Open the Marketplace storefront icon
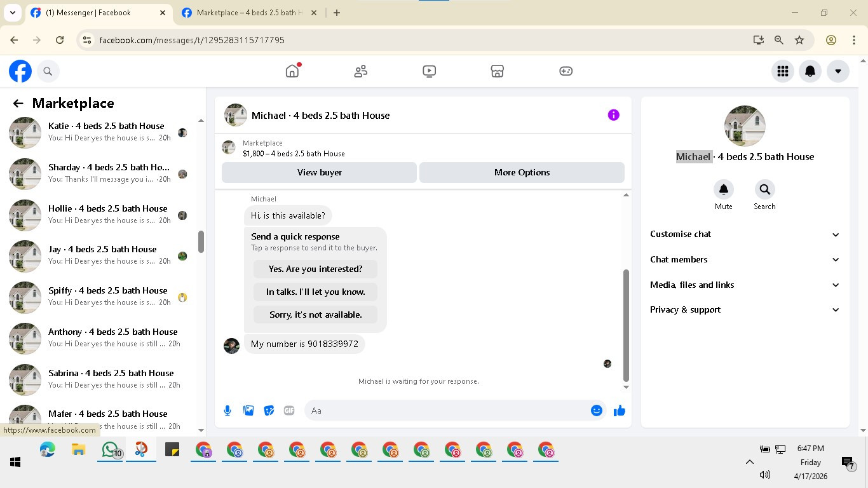Image resolution: width=868 pixels, height=488 pixels. [x=498, y=71]
